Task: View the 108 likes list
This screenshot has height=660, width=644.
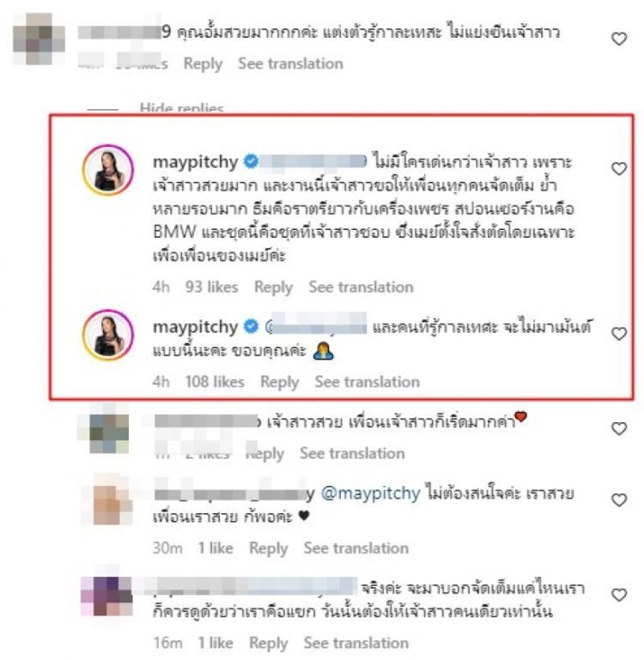Action: (x=215, y=382)
